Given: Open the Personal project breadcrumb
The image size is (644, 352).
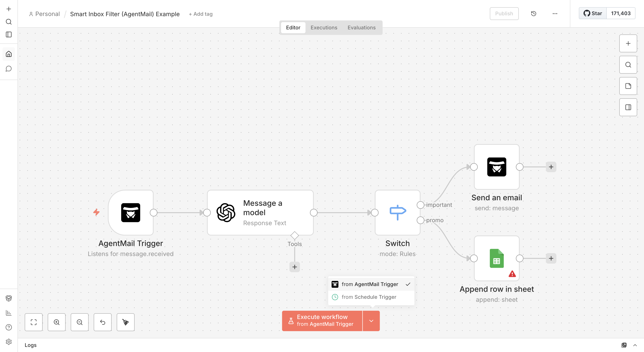Looking at the screenshot, I should pos(44,14).
